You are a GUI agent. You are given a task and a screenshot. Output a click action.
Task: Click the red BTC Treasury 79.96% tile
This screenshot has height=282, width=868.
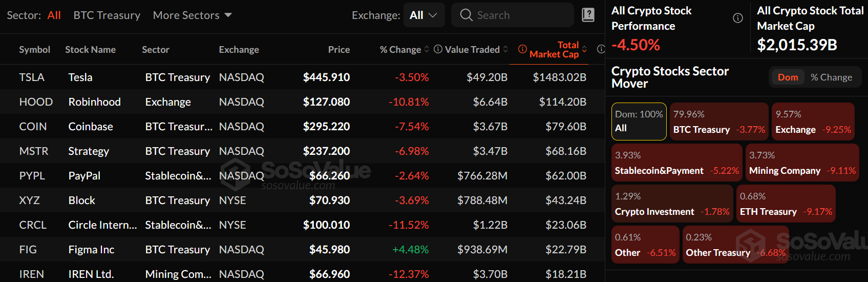click(x=718, y=122)
